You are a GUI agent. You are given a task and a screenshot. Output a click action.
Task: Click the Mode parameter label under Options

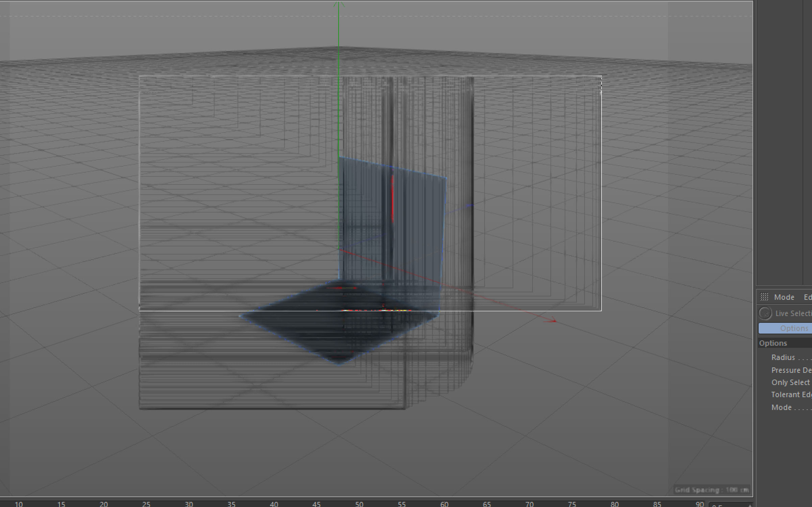[x=781, y=407]
